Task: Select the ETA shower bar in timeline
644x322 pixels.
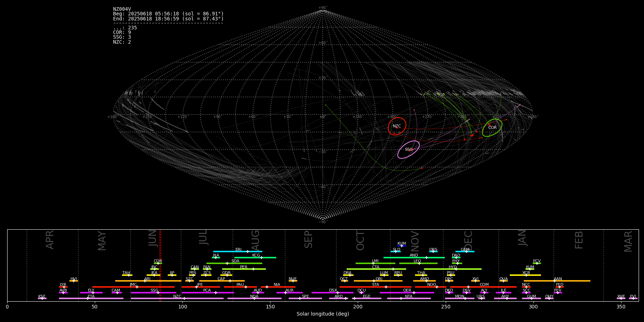Action: 91,298
